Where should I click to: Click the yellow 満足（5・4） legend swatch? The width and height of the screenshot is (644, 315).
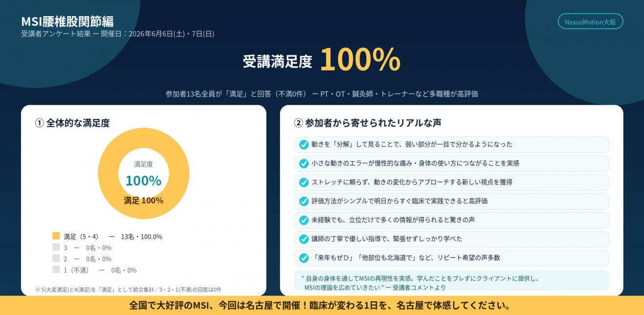[x=56, y=236]
